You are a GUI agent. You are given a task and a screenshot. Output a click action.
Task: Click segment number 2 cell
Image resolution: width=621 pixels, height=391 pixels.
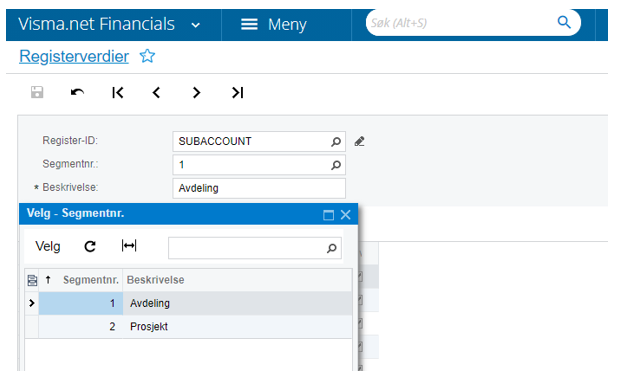tap(81, 327)
